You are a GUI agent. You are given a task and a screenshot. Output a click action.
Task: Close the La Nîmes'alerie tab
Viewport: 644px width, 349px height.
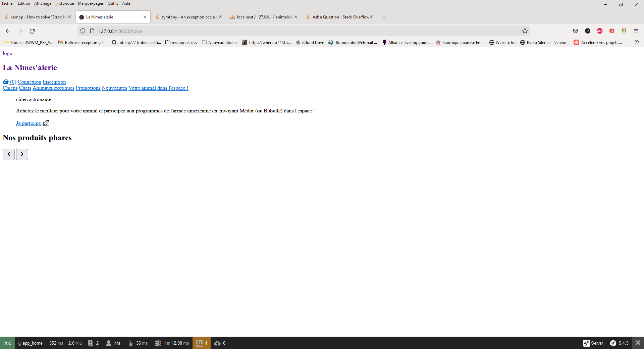pyautogui.click(x=145, y=17)
